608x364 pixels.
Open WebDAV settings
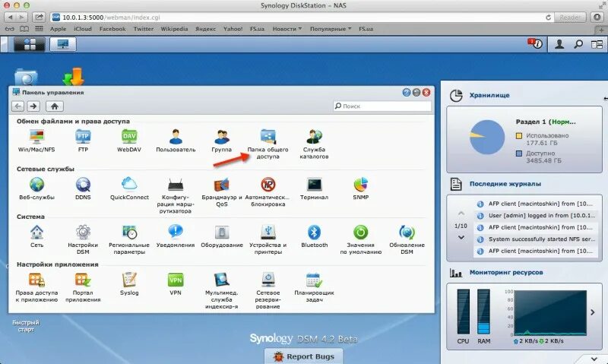click(x=129, y=141)
